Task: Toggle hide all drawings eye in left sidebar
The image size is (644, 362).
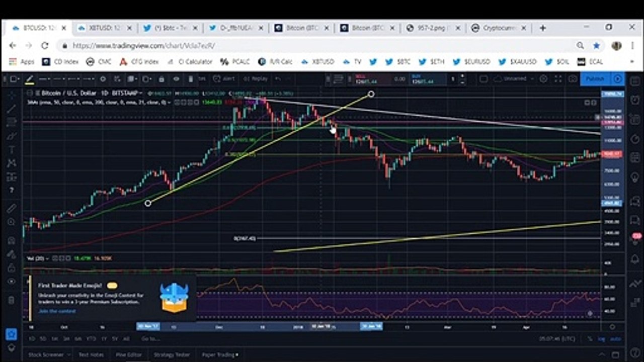Action: 11,282
